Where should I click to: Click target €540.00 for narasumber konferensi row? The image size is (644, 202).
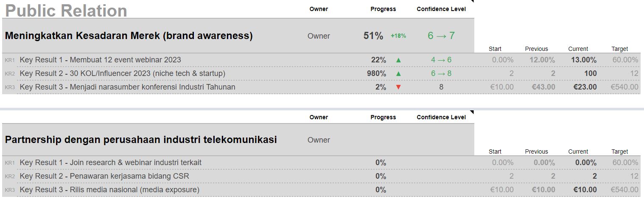point(624,87)
